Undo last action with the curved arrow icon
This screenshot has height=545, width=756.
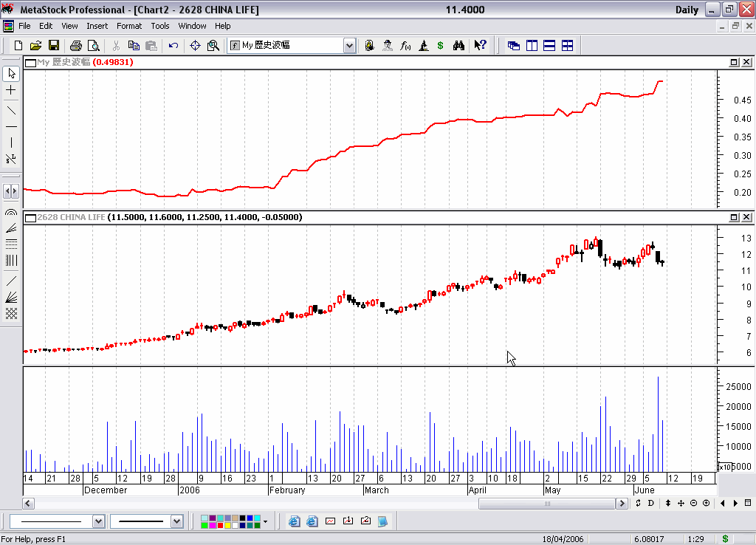(173, 45)
